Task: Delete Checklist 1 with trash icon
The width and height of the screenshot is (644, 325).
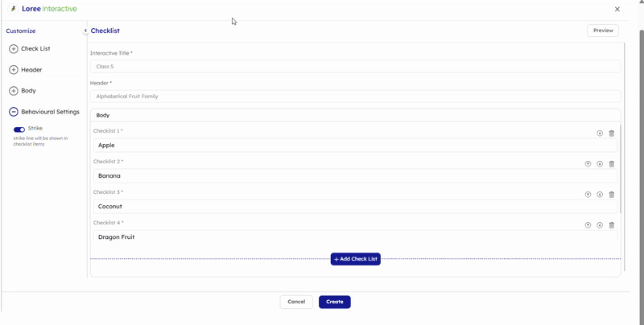Action: coord(612,134)
